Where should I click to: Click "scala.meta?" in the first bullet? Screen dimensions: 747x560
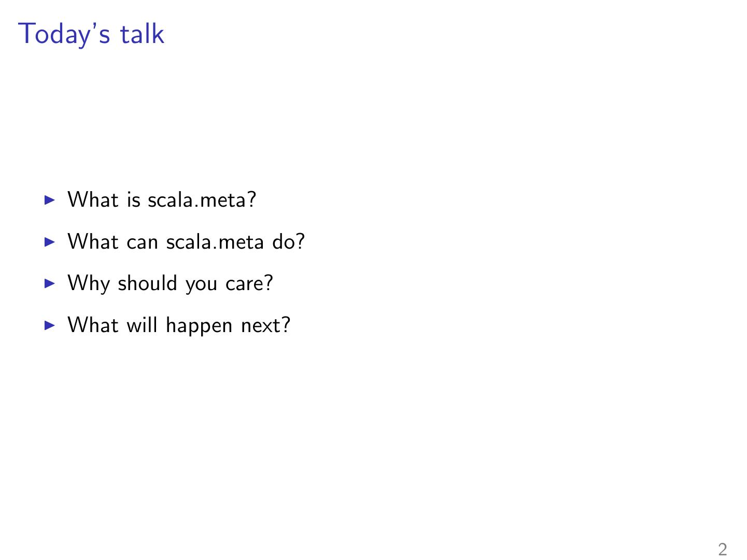pyautogui.click(x=202, y=200)
